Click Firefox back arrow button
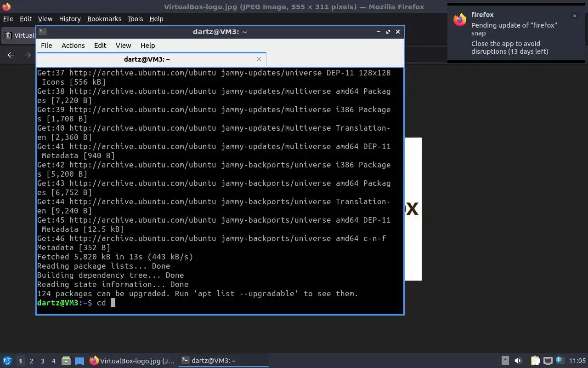588x368 pixels. coord(11,55)
